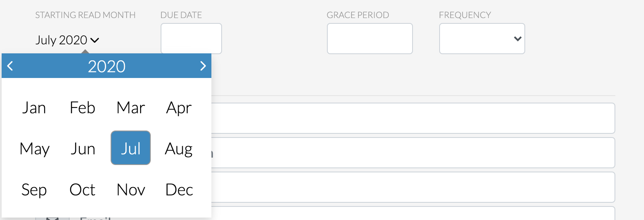This screenshot has height=220, width=644.
Task: Click the Due Date input field
Action: click(191, 39)
